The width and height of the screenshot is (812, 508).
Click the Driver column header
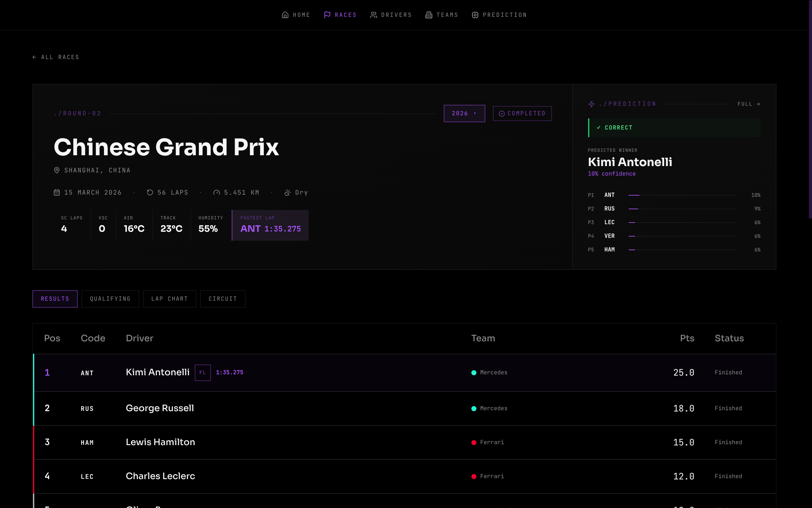[140, 338]
